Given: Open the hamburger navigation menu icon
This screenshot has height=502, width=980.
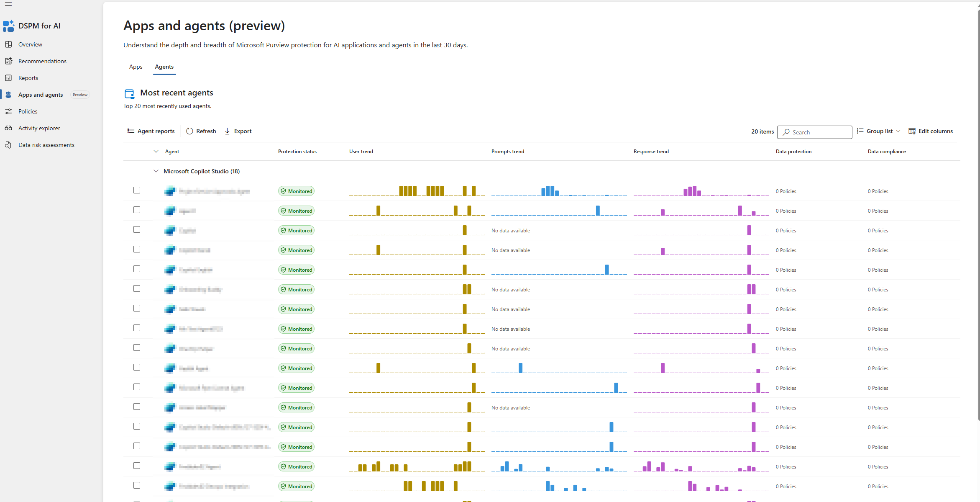Looking at the screenshot, I should [x=8, y=4].
